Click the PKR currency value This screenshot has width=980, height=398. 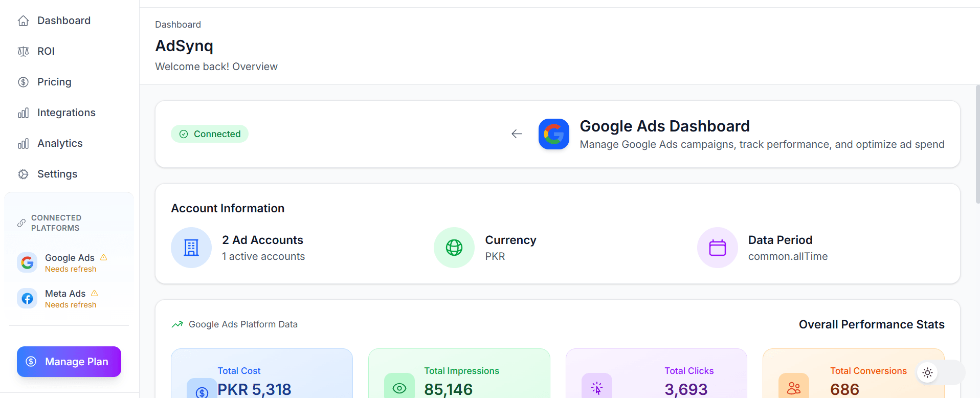[495, 256]
